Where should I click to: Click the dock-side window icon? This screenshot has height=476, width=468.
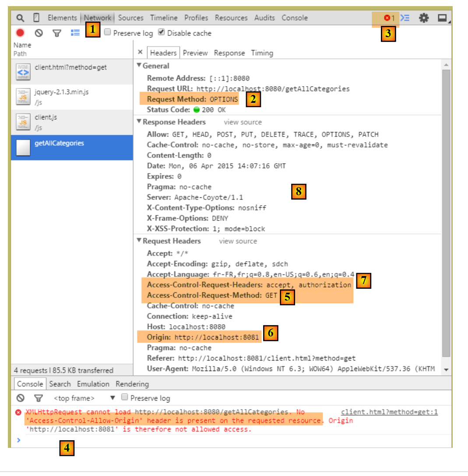tap(443, 18)
